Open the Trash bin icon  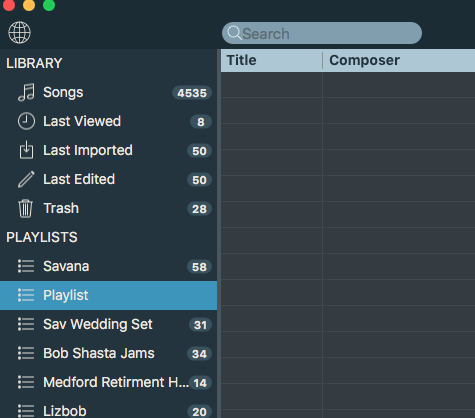[x=26, y=208]
